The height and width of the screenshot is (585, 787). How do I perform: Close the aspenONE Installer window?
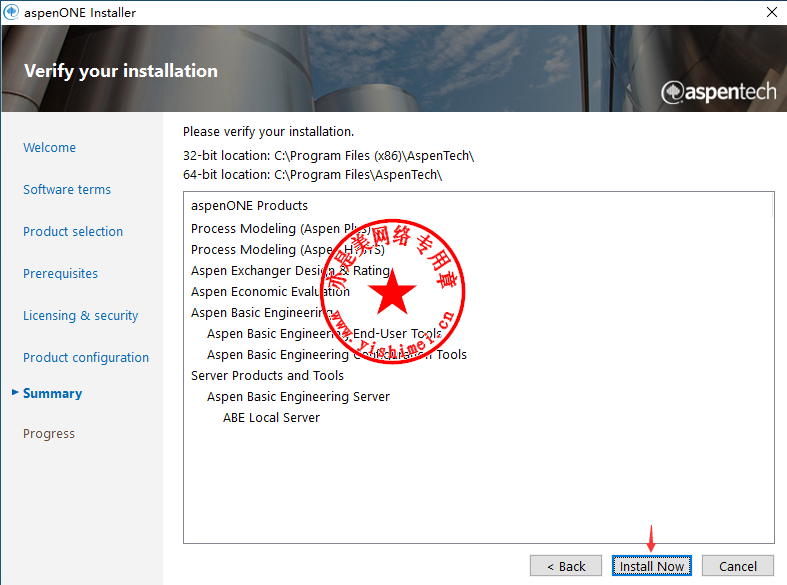click(772, 12)
